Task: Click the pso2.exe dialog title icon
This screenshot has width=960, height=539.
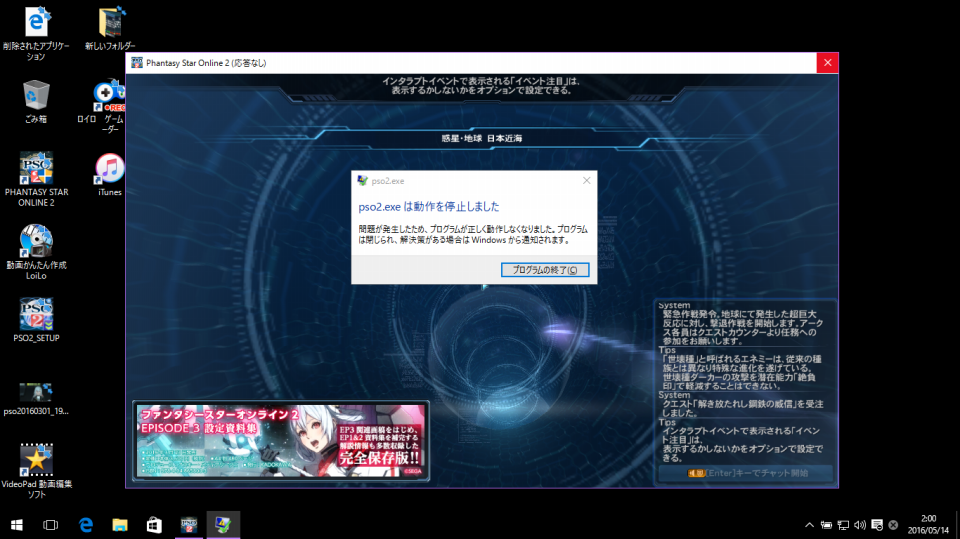Action: (x=362, y=181)
